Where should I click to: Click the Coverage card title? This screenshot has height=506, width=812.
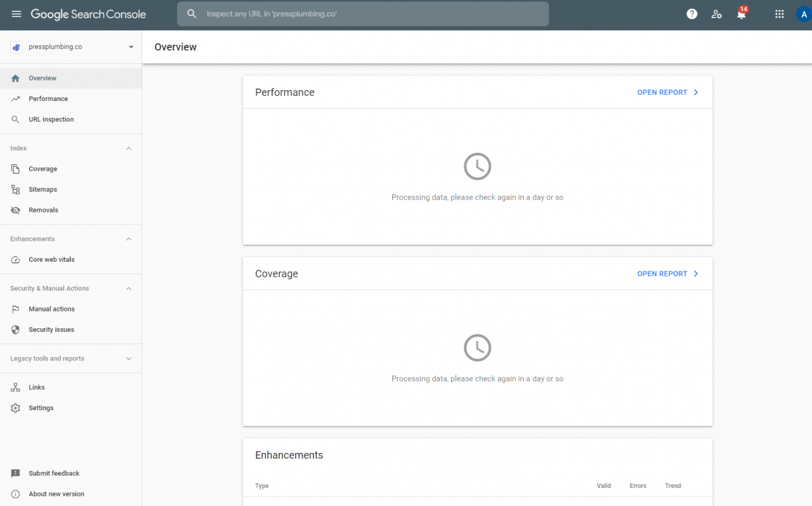tap(276, 274)
